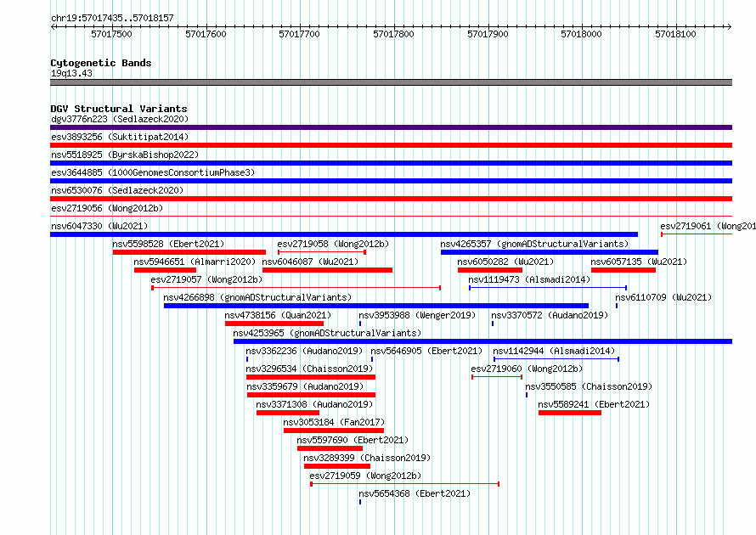This screenshot has height=535, width=756.
Task: Click ruler position 57017600
Action: pyautogui.click(x=206, y=34)
